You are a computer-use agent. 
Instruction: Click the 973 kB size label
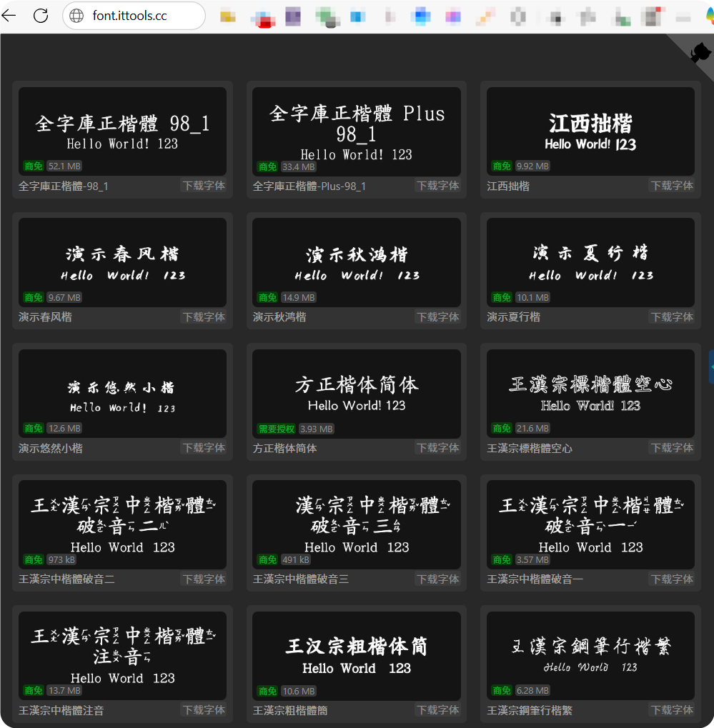click(61, 560)
